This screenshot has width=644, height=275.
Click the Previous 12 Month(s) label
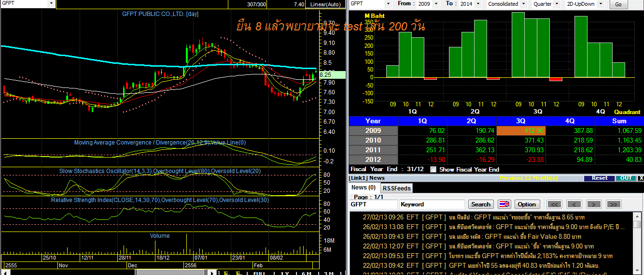point(529,178)
